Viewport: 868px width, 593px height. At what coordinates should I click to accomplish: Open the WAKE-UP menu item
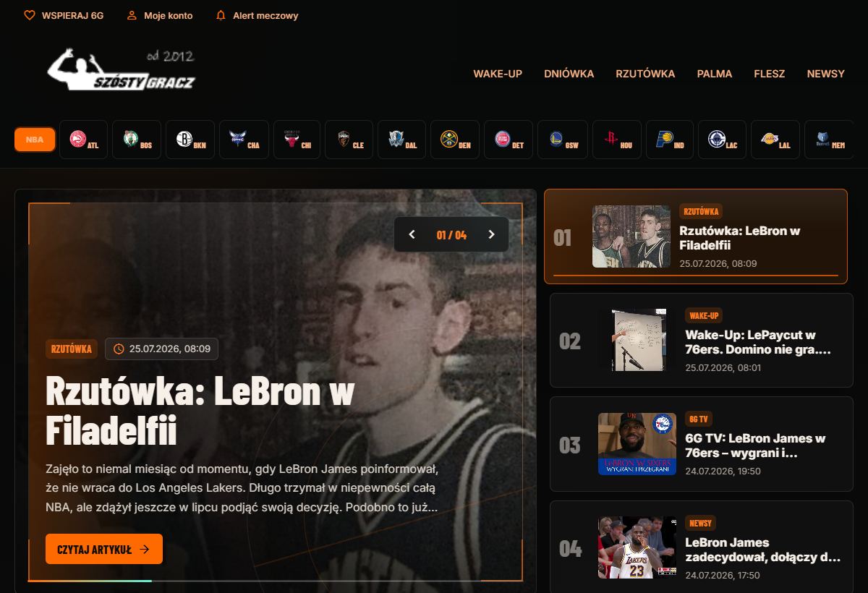pos(498,74)
